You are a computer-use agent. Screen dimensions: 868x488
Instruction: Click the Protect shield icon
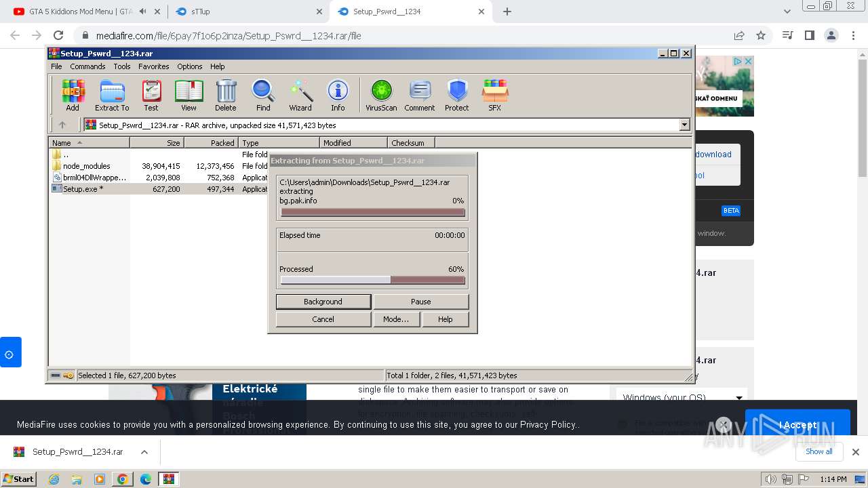pyautogui.click(x=457, y=95)
